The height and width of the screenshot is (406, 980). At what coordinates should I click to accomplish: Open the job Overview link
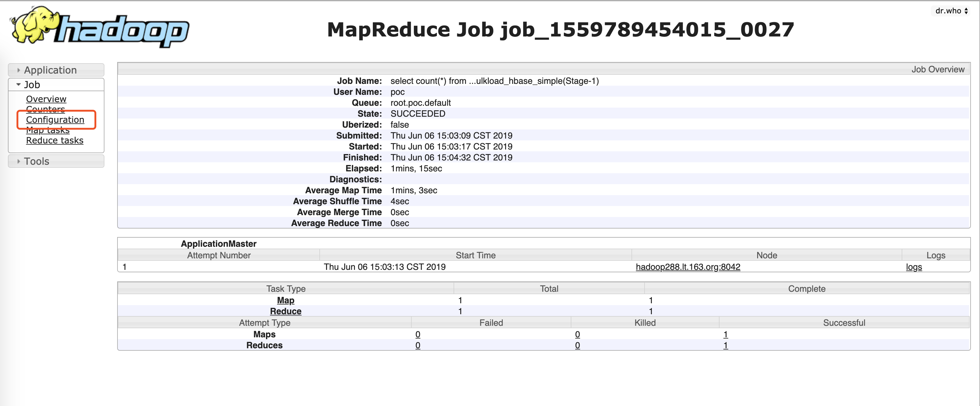[x=46, y=99]
